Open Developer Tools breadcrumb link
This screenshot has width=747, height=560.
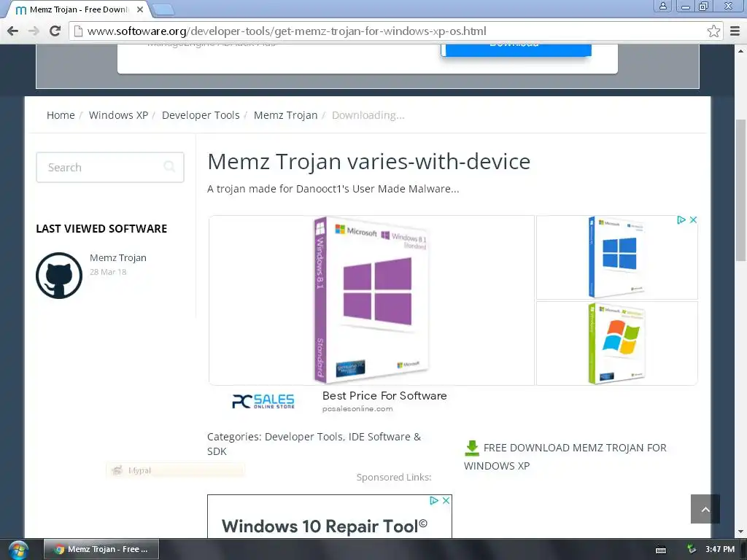pyautogui.click(x=201, y=115)
